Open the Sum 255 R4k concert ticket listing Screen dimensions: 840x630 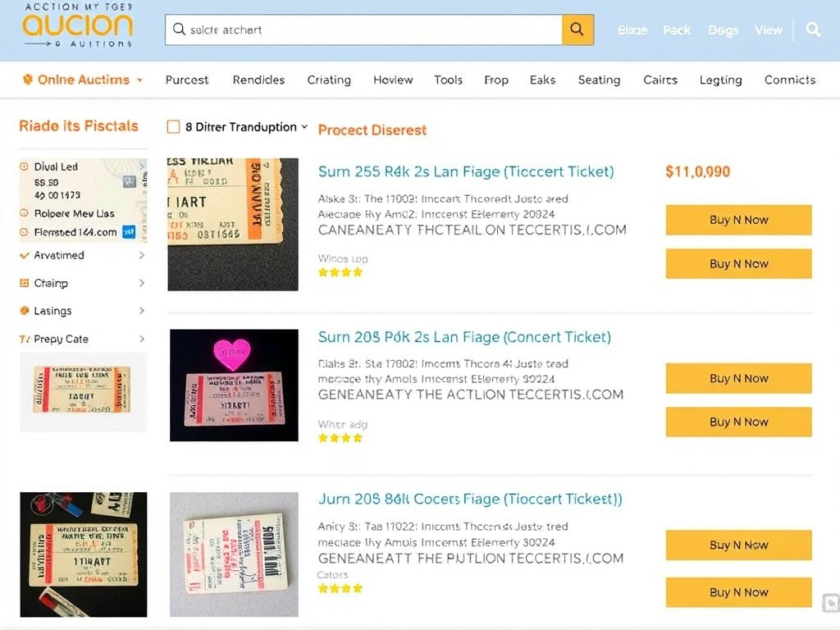coord(466,171)
